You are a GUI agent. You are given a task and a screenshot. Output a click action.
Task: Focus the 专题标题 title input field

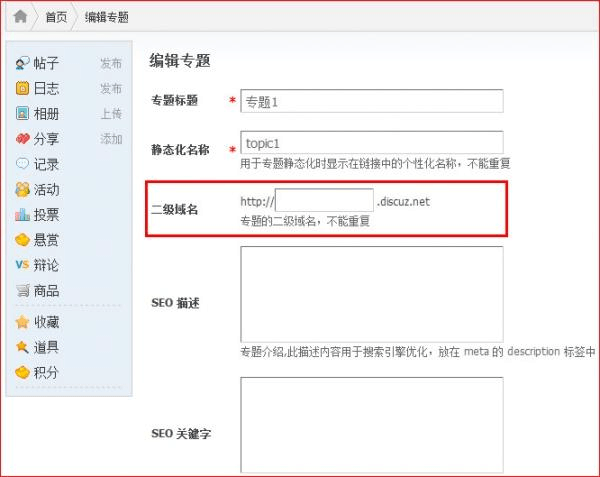(371, 101)
